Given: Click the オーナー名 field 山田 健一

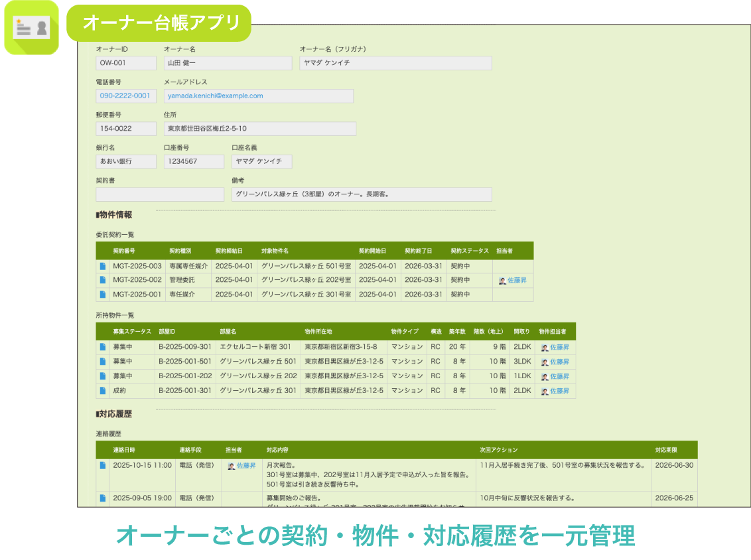Looking at the screenshot, I should 228,63.
